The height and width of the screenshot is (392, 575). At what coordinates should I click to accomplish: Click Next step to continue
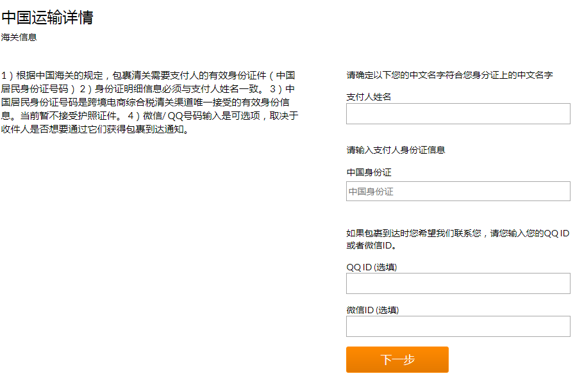(x=397, y=359)
